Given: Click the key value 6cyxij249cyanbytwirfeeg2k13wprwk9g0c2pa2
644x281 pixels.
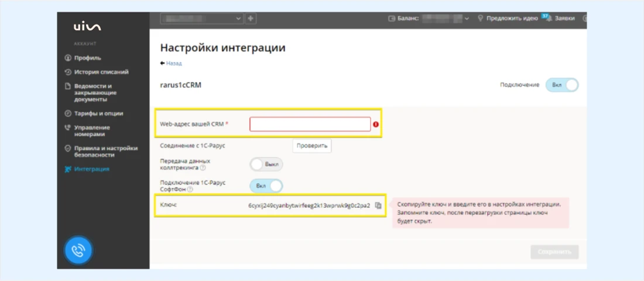Looking at the screenshot, I should click(309, 205).
